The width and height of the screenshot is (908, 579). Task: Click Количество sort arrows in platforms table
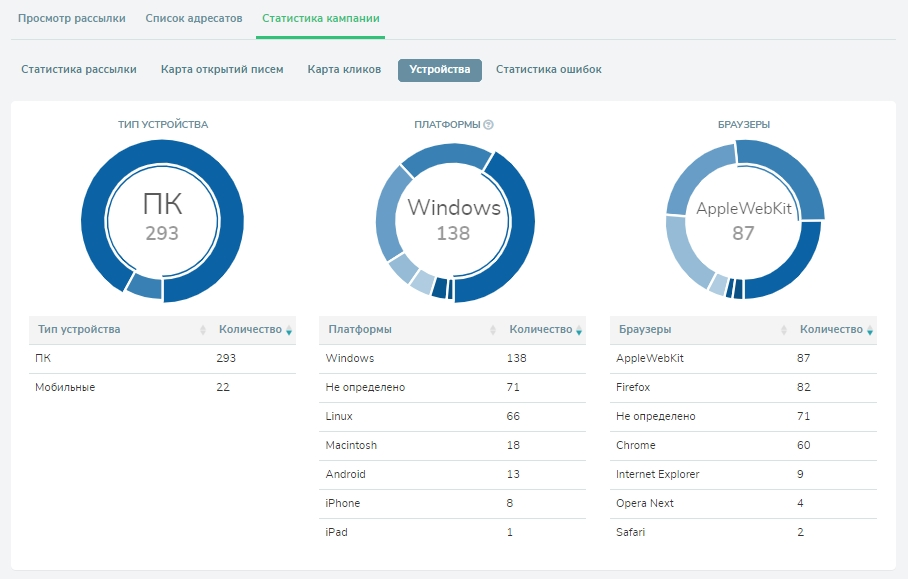(579, 330)
